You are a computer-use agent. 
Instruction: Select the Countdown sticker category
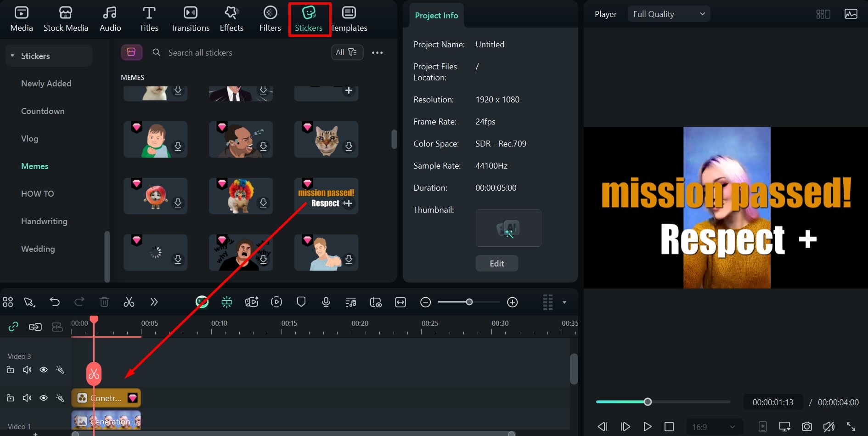coord(43,111)
